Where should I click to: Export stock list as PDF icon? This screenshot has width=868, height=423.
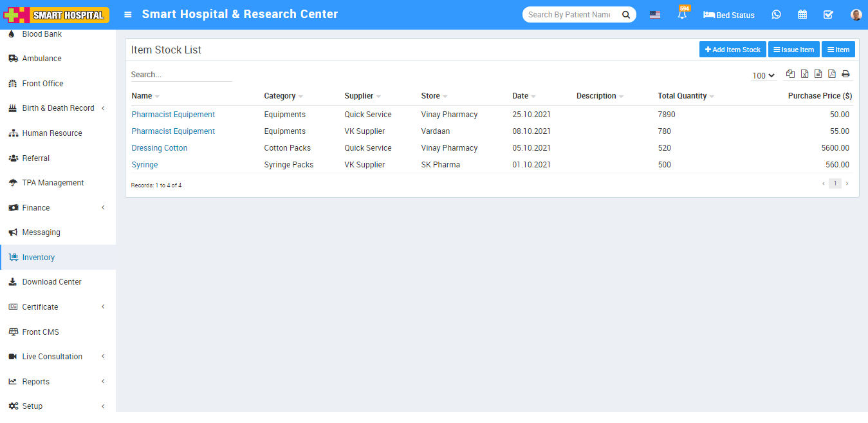tap(831, 74)
